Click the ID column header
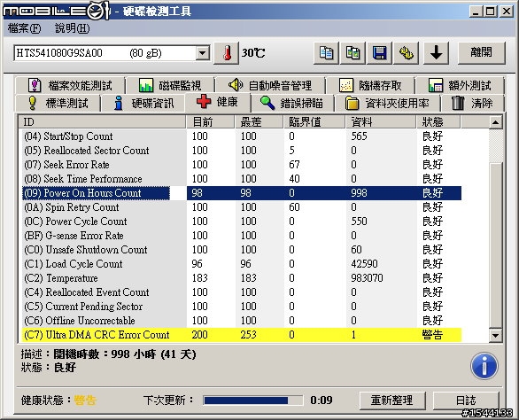The width and height of the screenshot is (519, 420). [102, 122]
